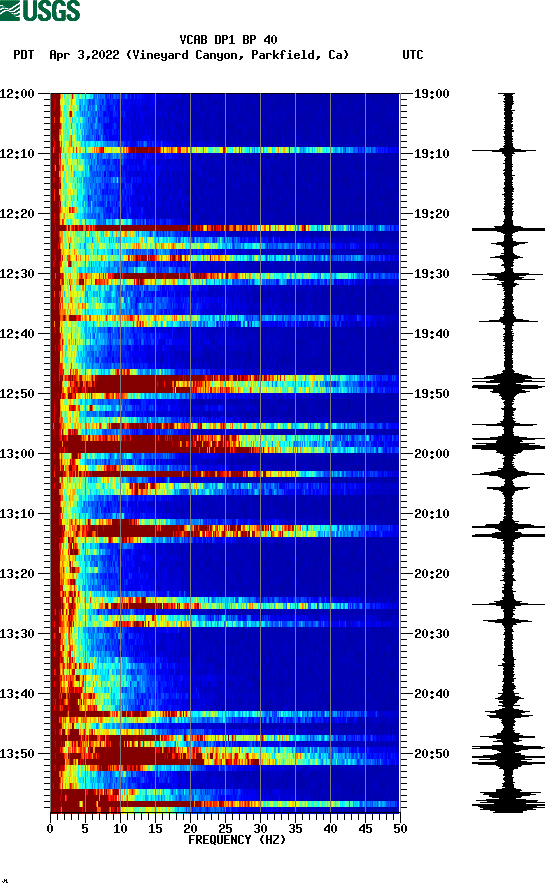Click the 19:20 UTC time label
Screen dimensions: 552x892
(431, 214)
